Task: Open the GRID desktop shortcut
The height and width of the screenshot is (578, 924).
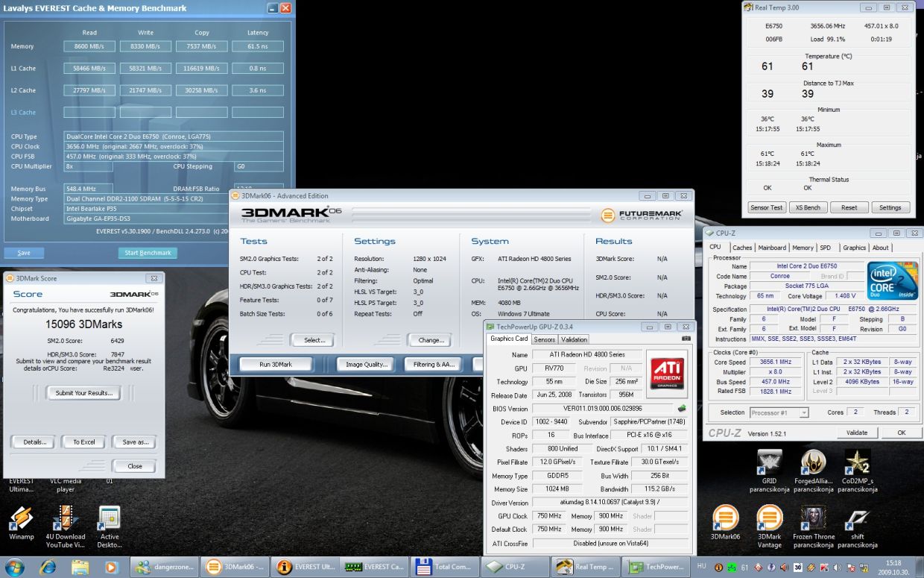Action: pos(769,471)
